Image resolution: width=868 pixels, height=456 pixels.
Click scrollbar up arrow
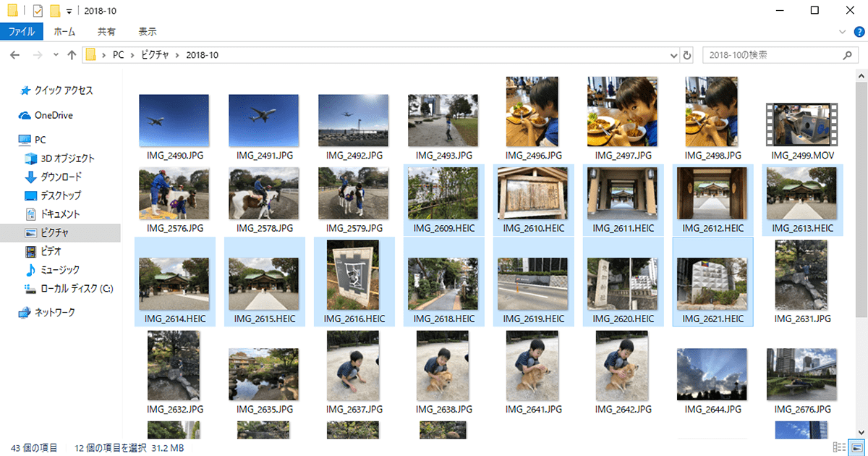pos(862,75)
